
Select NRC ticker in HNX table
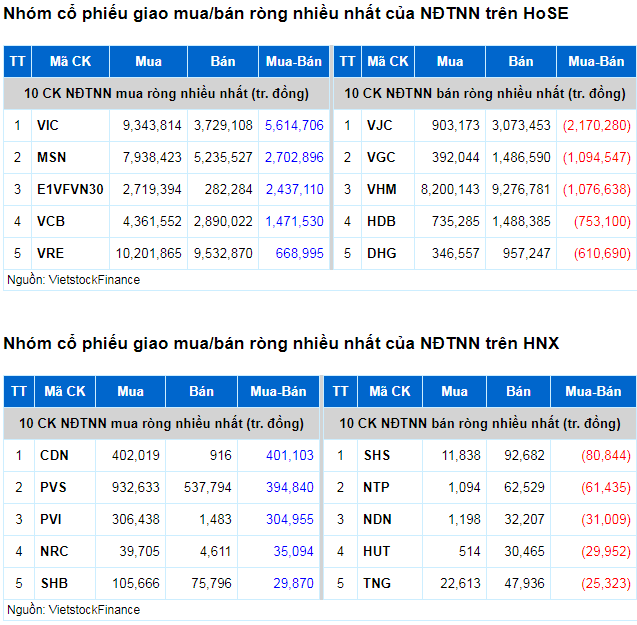point(54,551)
